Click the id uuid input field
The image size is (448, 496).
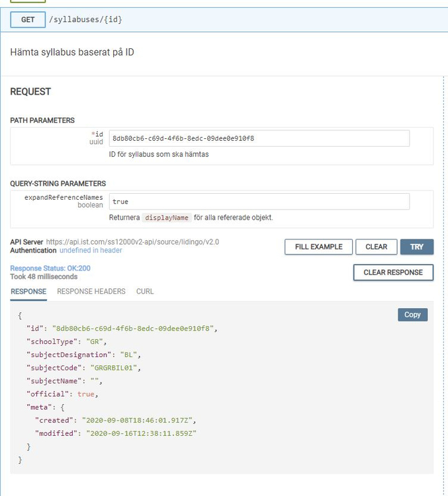pos(259,138)
